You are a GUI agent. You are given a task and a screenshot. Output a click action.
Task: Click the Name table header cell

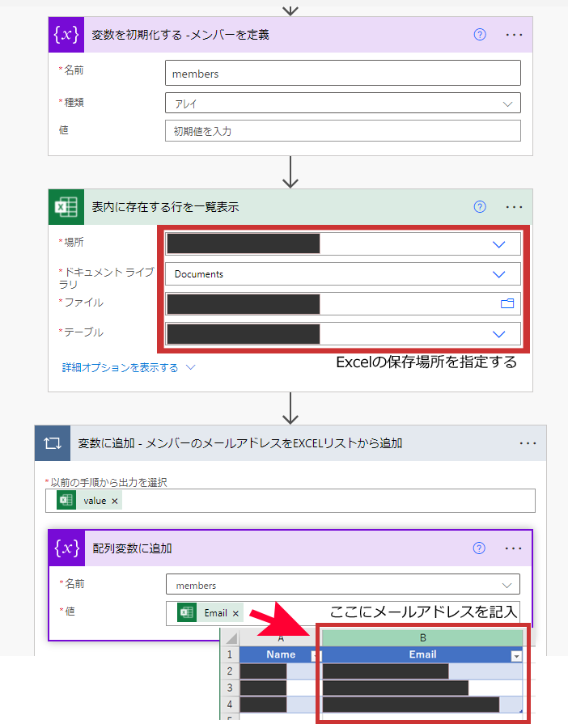pyautogui.click(x=281, y=654)
